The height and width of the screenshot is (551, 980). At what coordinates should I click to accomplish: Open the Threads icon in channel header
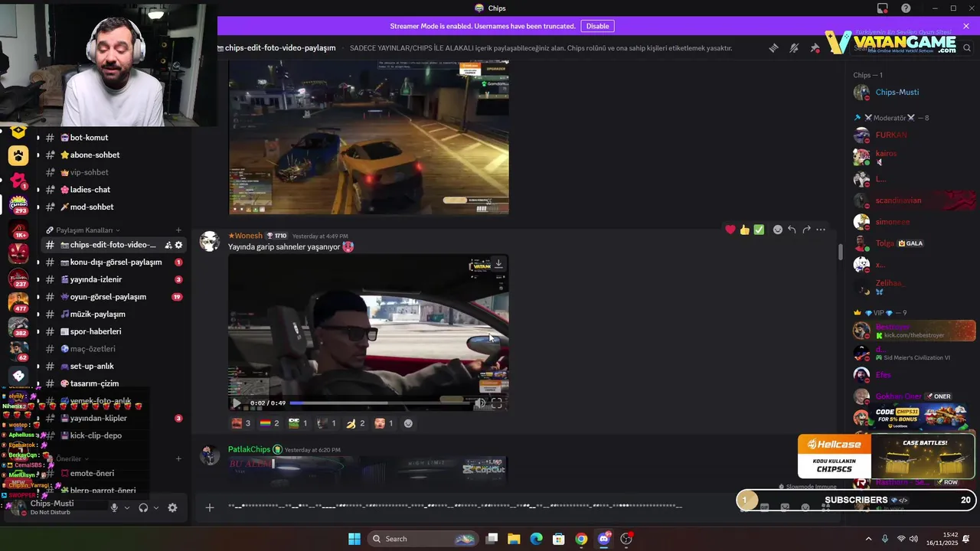pyautogui.click(x=773, y=47)
